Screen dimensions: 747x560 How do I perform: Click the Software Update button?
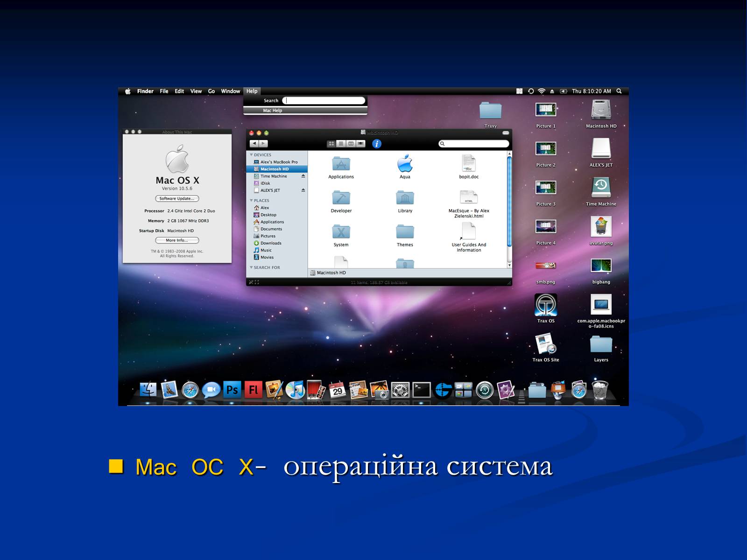177,198
